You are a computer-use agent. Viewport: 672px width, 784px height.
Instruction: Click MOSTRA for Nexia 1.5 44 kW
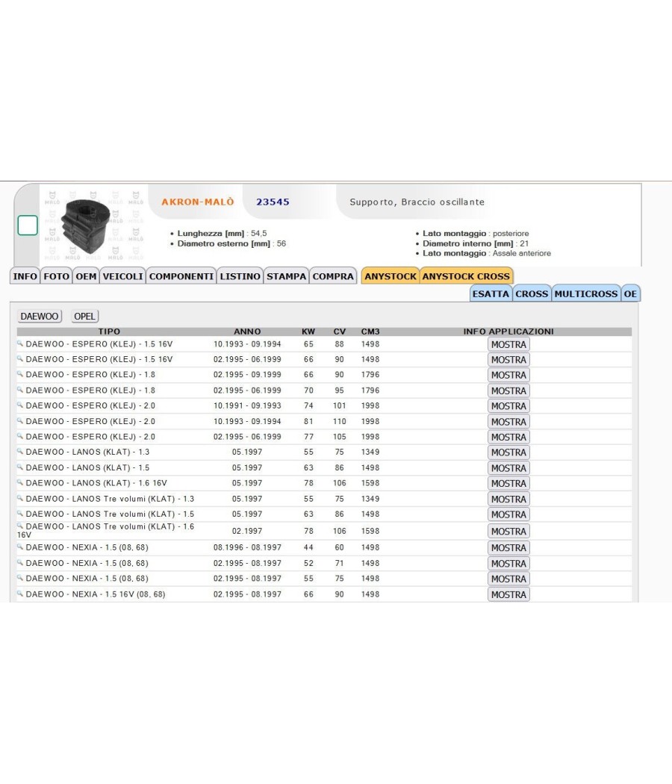point(508,548)
